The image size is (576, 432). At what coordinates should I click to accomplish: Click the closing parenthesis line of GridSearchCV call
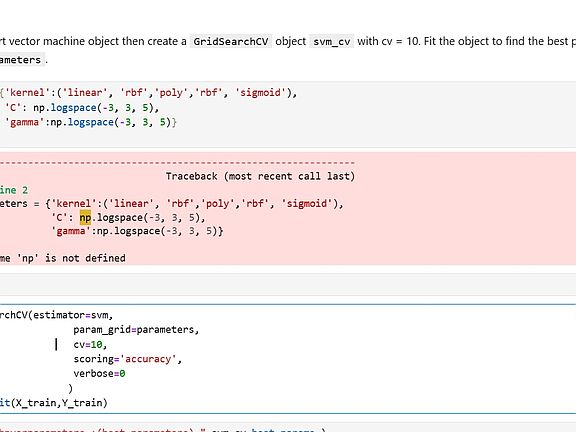point(71,388)
